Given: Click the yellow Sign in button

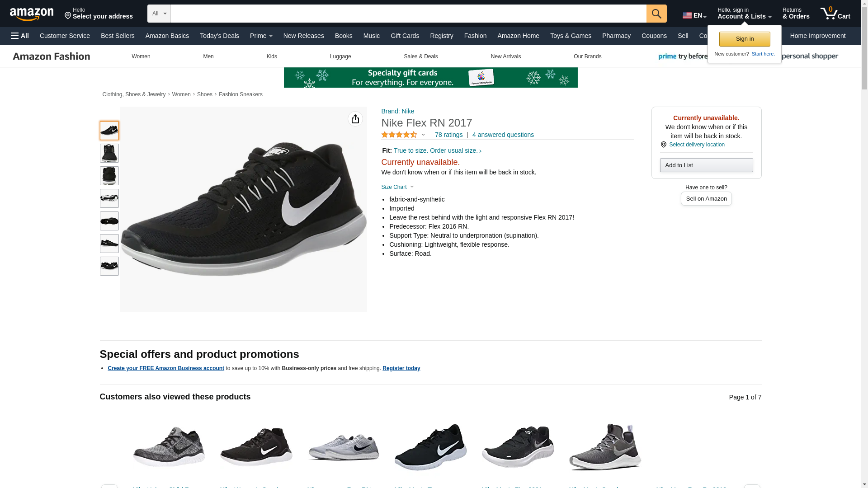Looking at the screenshot, I should 744,39.
